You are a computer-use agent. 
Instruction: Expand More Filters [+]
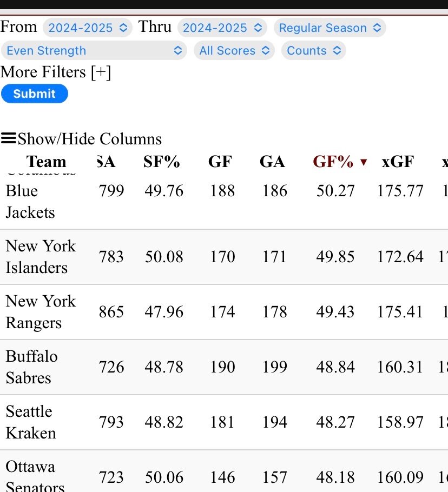pyautogui.click(x=56, y=72)
